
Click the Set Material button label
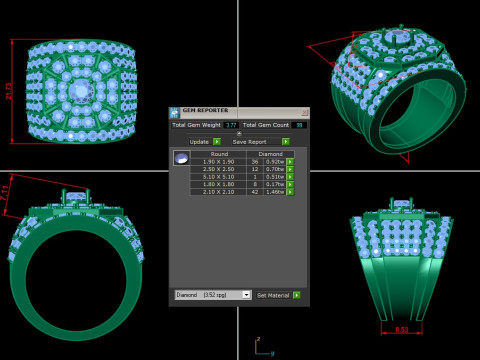click(x=273, y=295)
